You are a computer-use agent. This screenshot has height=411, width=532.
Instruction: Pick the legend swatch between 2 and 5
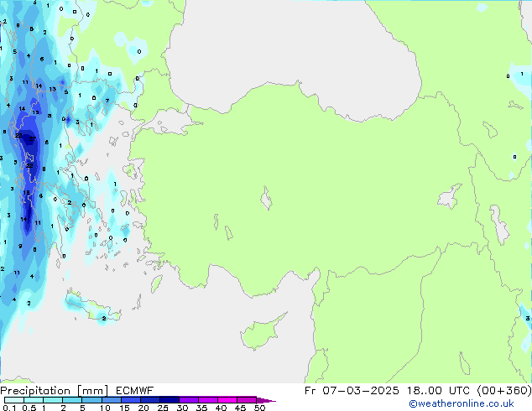click(x=72, y=400)
